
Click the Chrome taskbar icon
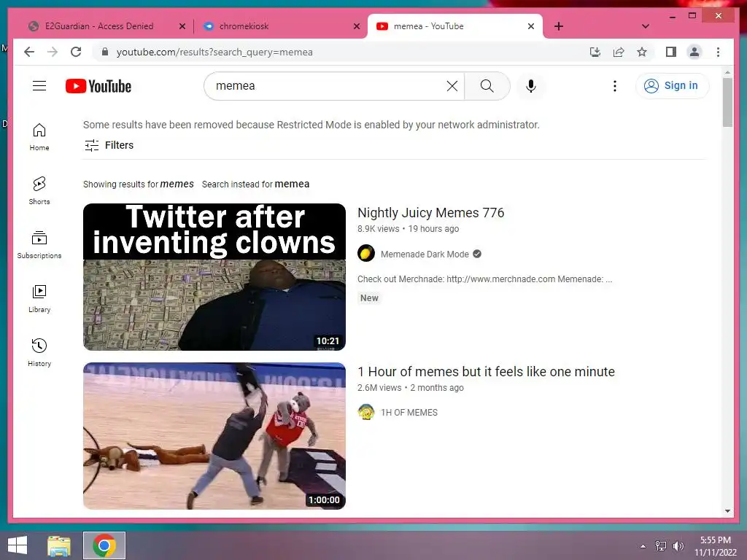tap(104, 545)
